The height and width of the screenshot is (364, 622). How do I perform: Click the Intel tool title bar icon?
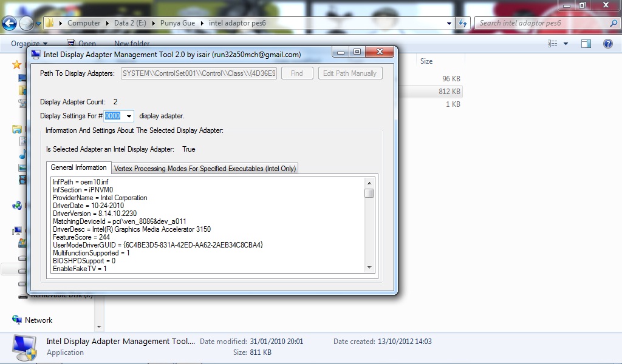[36, 54]
